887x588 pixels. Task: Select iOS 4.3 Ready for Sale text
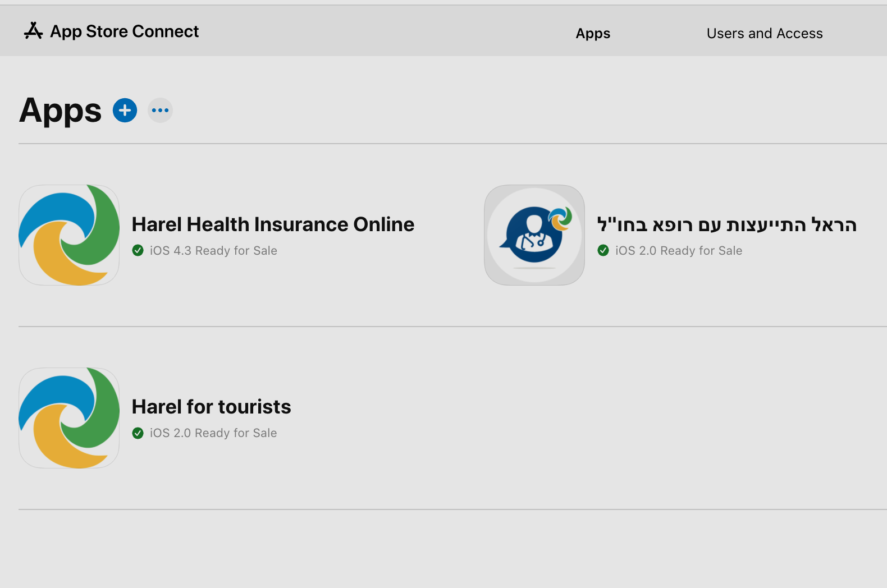click(213, 251)
